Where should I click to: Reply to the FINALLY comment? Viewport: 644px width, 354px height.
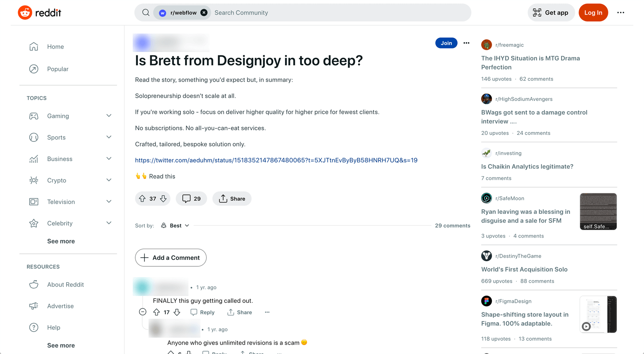(203, 312)
